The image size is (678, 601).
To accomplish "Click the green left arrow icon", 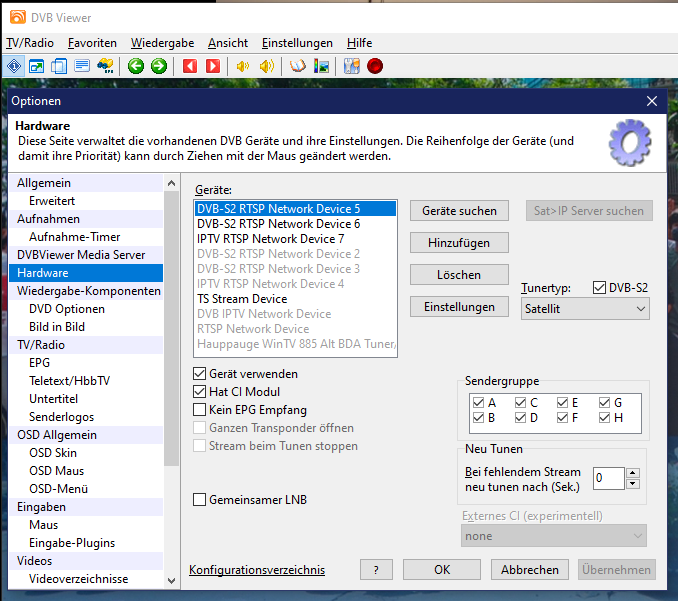I will pos(136,66).
